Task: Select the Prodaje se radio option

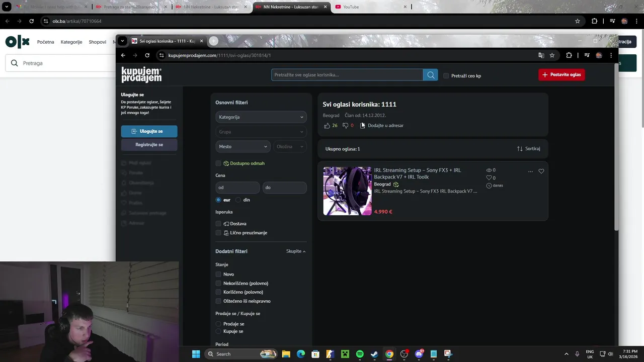Action: pyautogui.click(x=218, y=324)
